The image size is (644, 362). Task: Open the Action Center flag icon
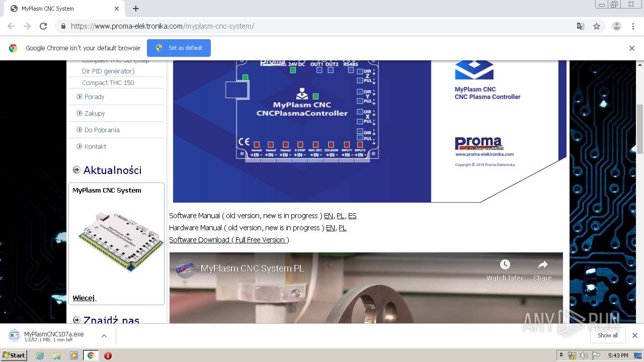tap(596, 355)
